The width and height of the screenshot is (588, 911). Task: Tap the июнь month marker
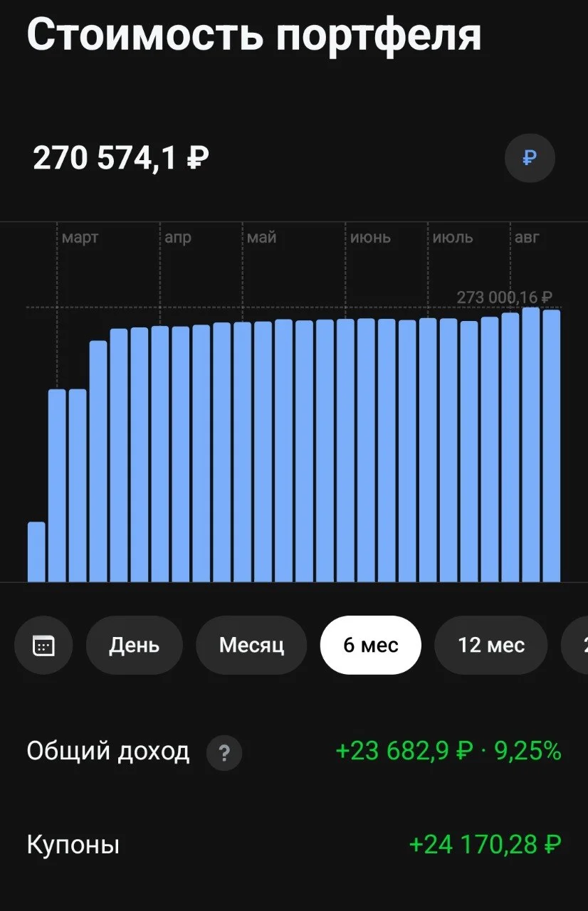point(370,238)
